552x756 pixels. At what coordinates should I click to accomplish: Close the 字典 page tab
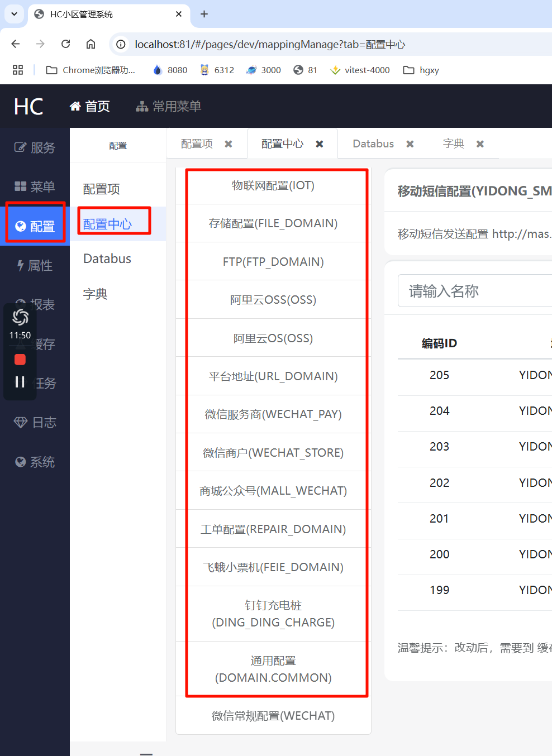point(480,144)
